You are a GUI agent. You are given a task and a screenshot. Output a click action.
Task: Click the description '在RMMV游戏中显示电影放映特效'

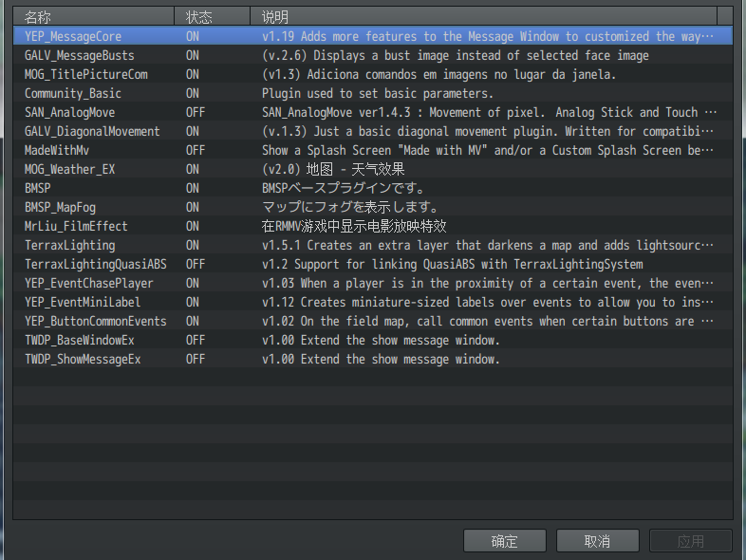coord(354,227)
